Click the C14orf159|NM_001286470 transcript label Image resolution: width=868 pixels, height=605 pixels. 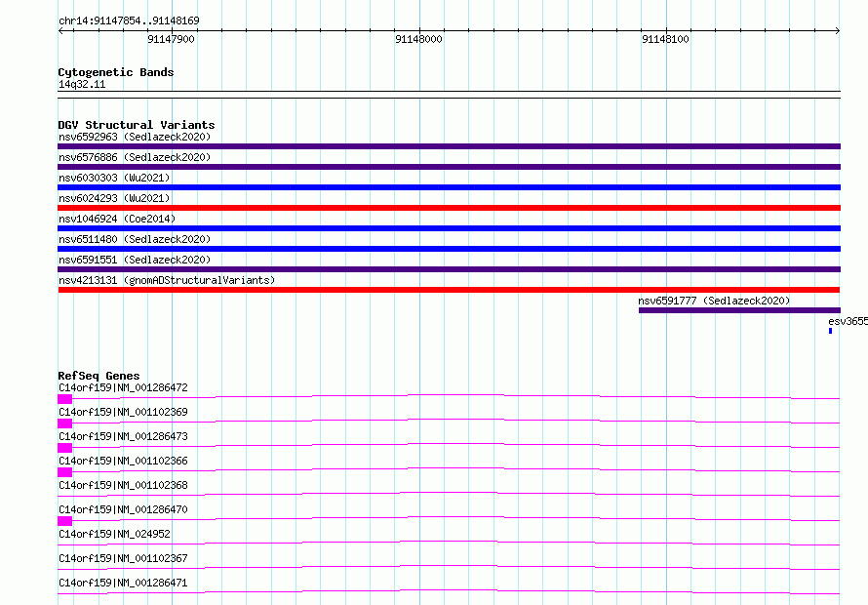[x=123, y=509]
